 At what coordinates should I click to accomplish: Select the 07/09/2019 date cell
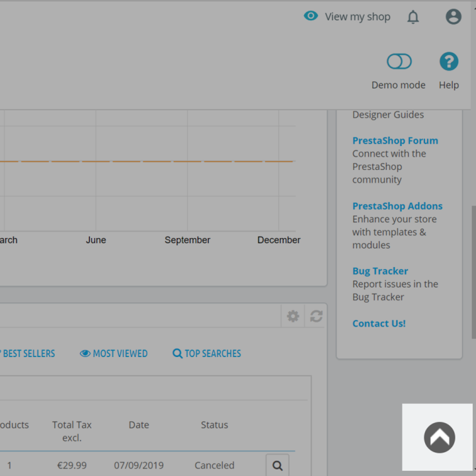139,465
